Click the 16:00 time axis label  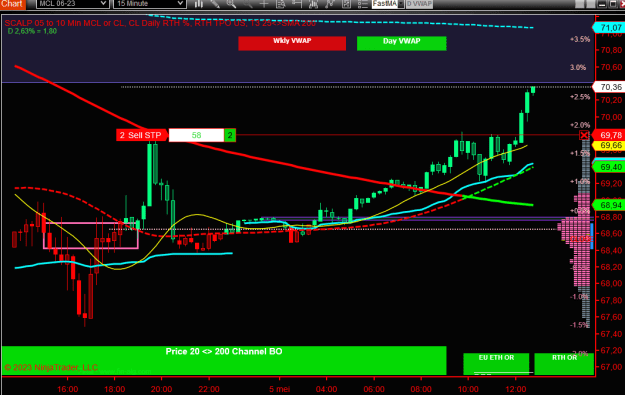68,389
